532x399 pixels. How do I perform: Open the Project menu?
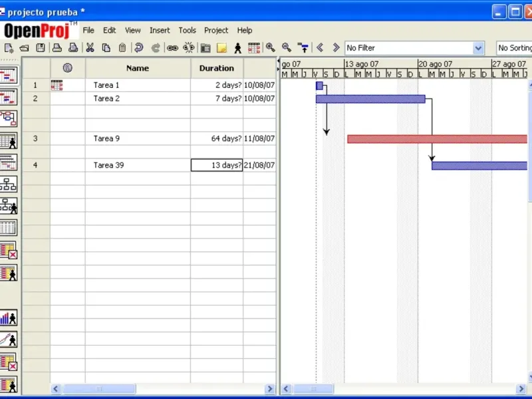click(x=216, y=30)
